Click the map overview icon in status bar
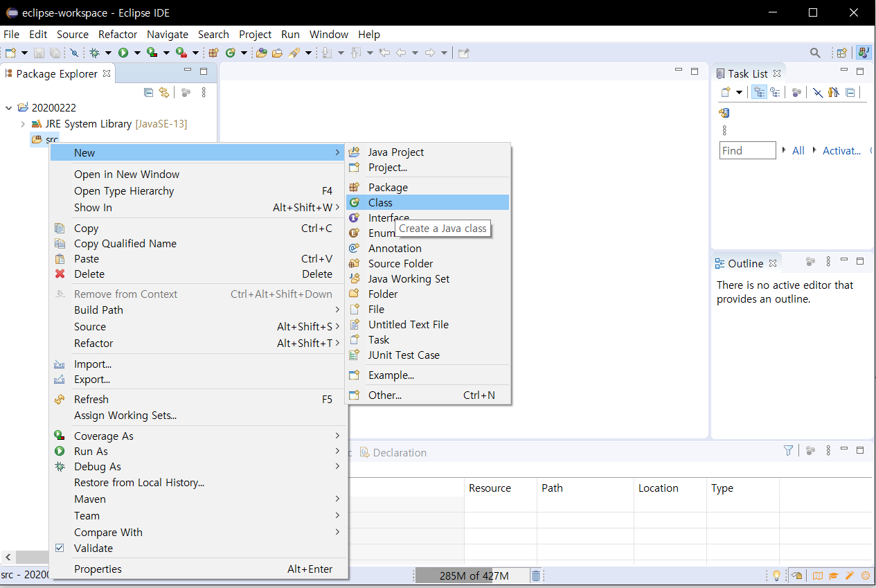Screen dimensions: 876x588 (818, 576)
